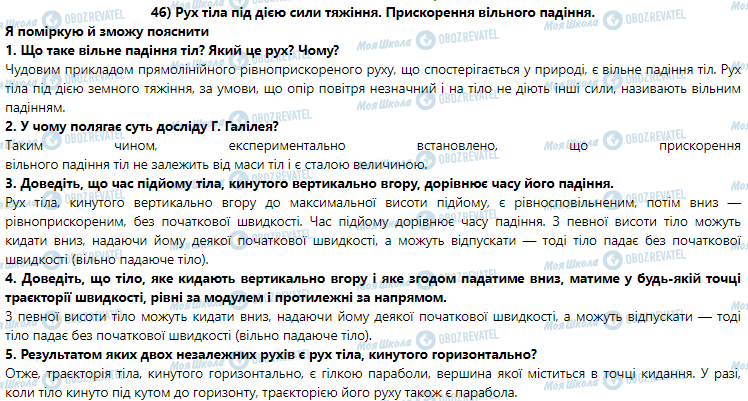Image resolution: width=748 pixels, height=401 pixels.
Task: Click the name "Г. Галілея" in question 2
Action: 238,127
